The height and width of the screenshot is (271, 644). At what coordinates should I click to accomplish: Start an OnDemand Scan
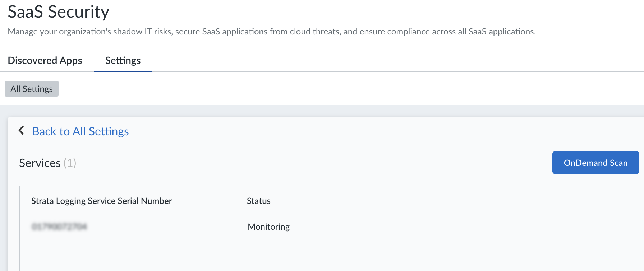coord(595,163)
